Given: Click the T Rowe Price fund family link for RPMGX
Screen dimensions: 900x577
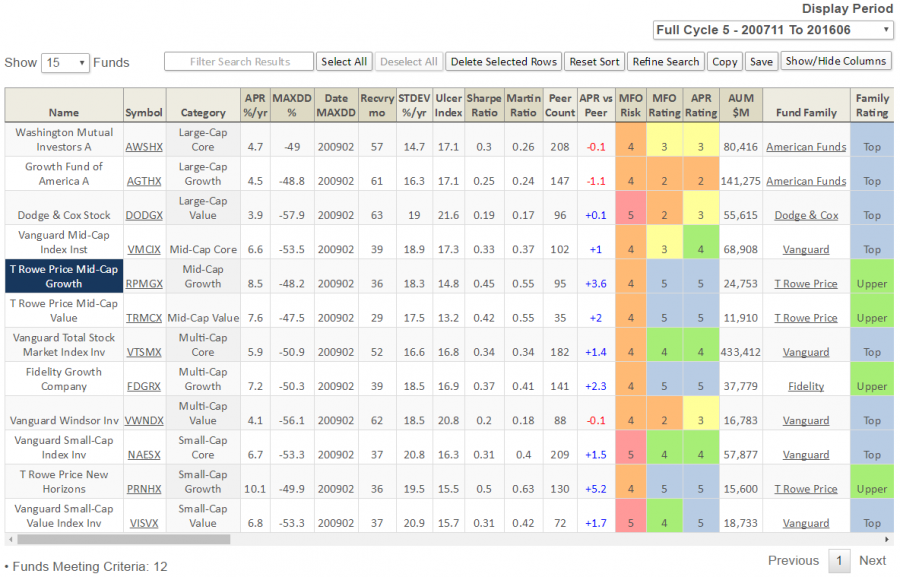Looking at the screenshot, I should (x=805, y=284).
